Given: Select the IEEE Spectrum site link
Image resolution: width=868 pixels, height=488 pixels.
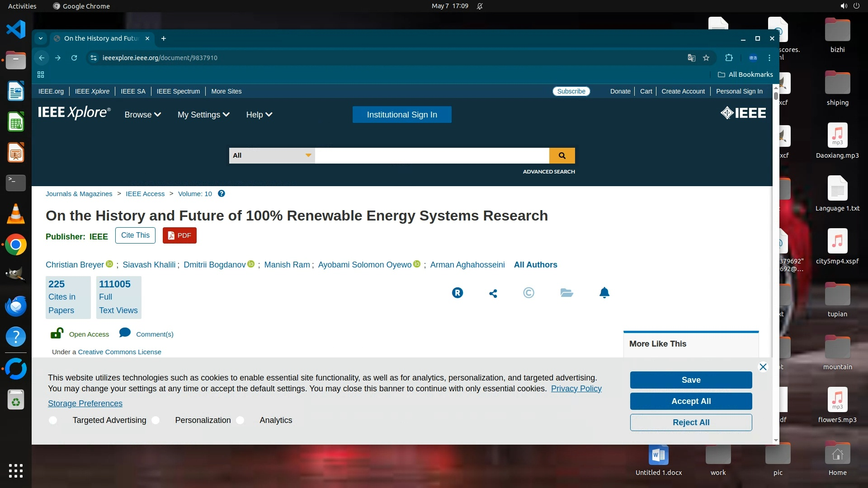Looking at the screenshot, I should [x=178, y=91].
